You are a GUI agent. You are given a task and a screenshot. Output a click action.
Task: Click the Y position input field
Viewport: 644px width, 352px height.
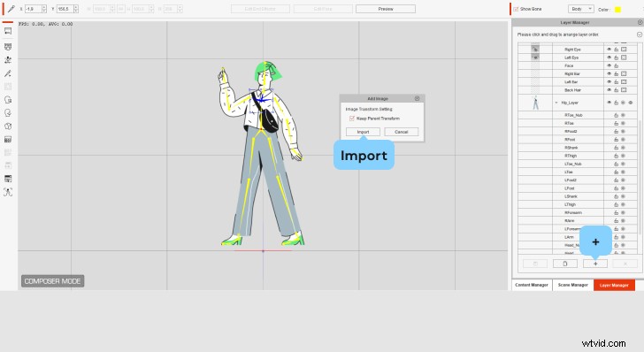click(x=65, y=9)
